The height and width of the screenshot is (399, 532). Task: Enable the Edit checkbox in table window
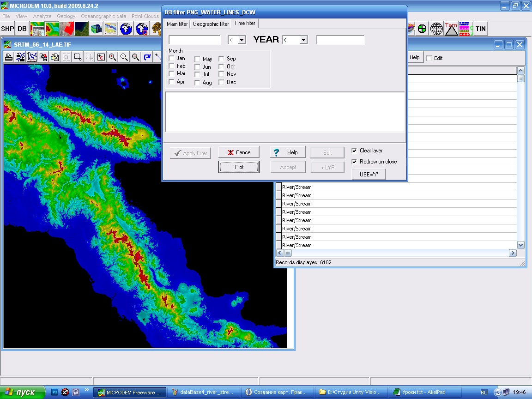click(429, 58)
